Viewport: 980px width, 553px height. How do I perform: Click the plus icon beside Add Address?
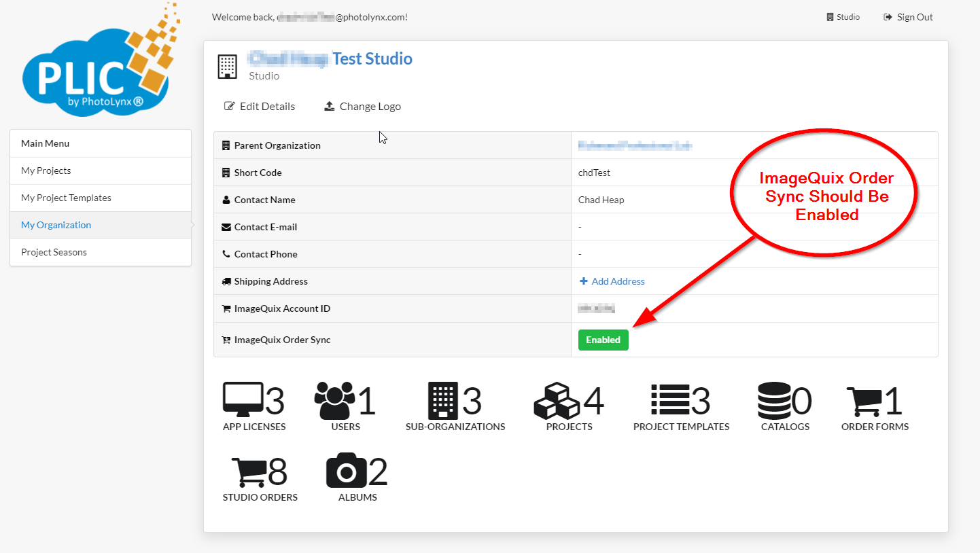(x=584, y=281)
